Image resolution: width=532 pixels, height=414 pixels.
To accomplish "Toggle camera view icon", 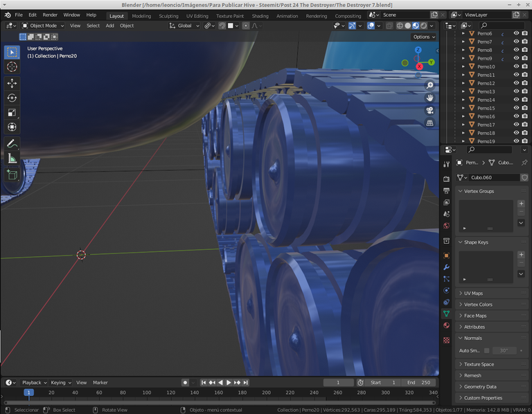I will pyautogui.click(x=429, y=111).
